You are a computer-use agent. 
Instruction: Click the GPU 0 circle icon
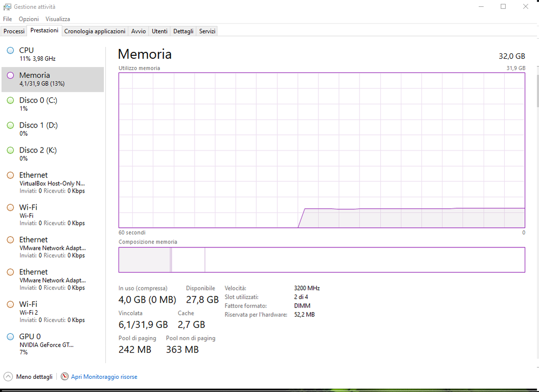(10, 337)
